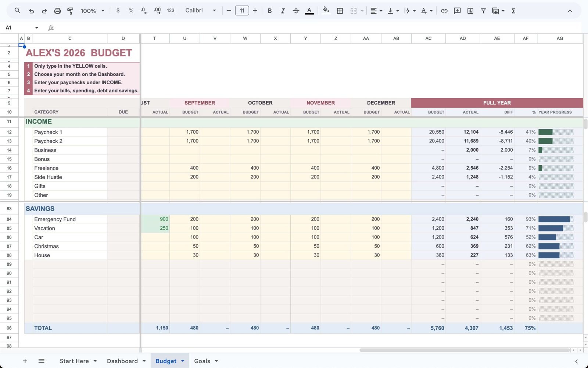588x368 pixels.
Task: Select the Paycheck 1 category cell
Action: click(70, 132)
